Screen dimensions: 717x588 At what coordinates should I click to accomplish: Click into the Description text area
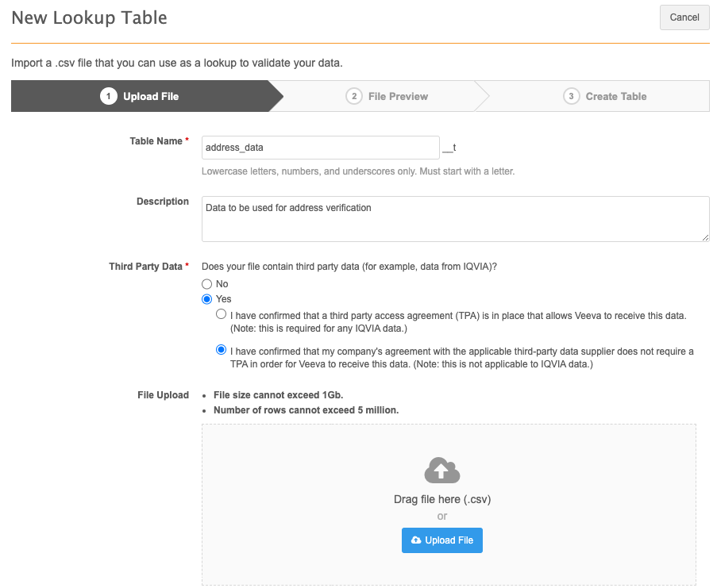(455, 218)
